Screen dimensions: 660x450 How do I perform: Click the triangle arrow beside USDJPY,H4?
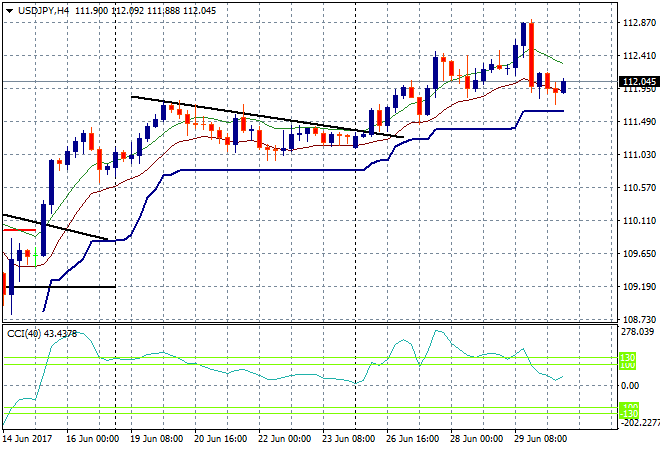coord(9,11)
